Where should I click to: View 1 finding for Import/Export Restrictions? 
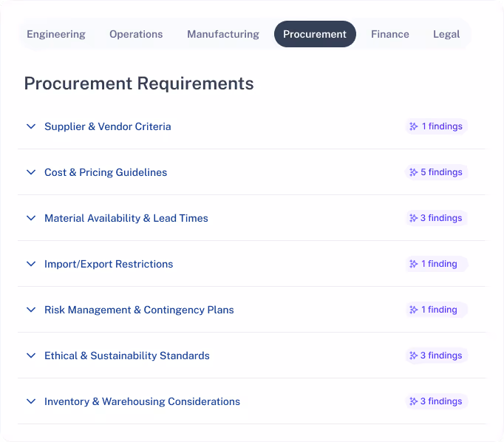click(436, 264)
